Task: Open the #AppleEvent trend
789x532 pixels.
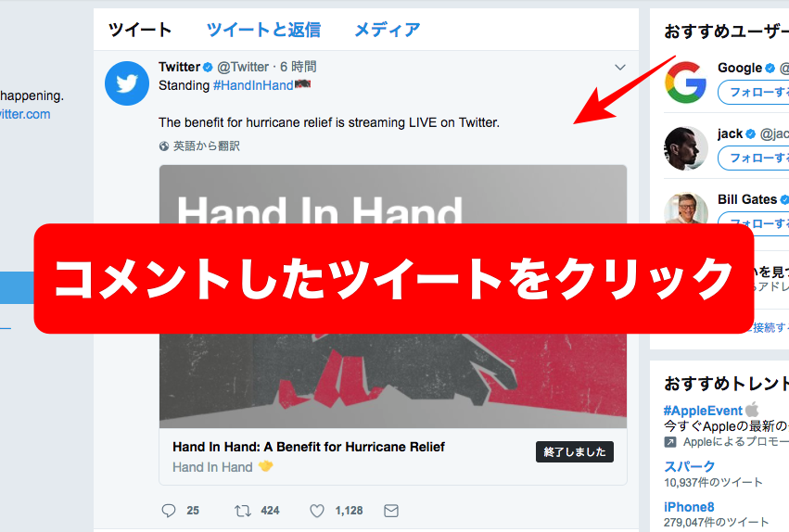Action: [x=703, y=411]
